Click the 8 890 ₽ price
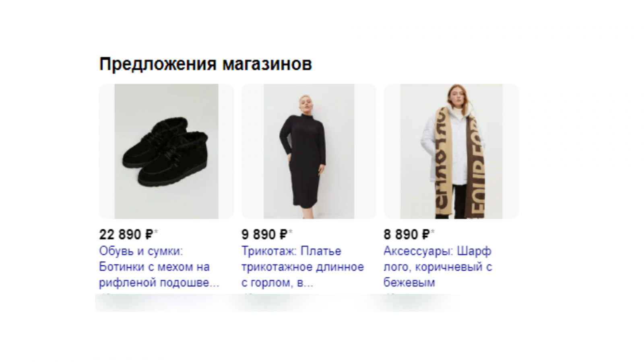 click(407, 234)
